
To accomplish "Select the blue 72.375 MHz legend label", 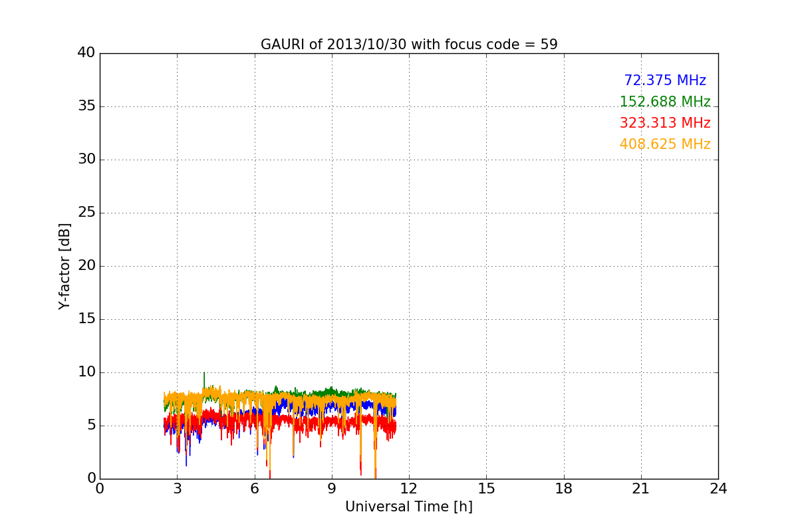I will click(665, 80).
